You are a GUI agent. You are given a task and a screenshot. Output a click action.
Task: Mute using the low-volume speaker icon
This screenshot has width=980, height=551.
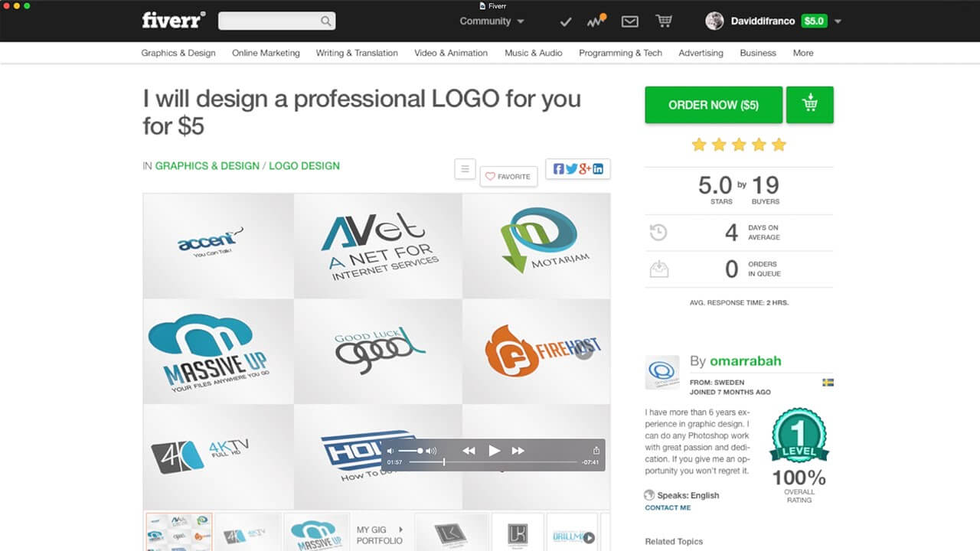pyautogui.click(x=390, y=451)
